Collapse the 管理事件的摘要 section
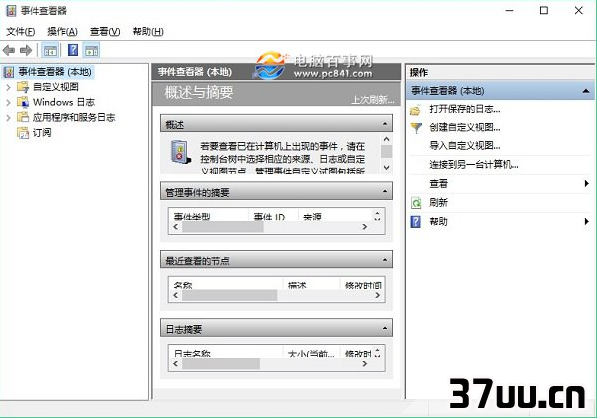This screenshot has height=419, width=598. 385,192
